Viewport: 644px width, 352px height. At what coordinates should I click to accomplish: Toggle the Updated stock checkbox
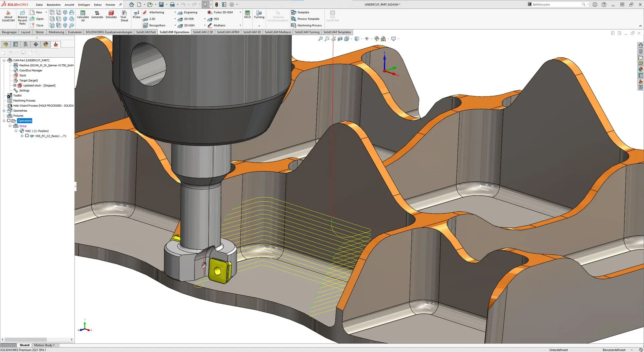pos(15,85)
